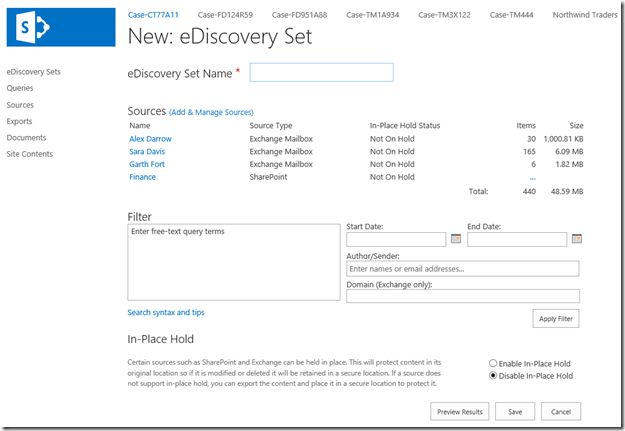625x431 pixels.
Task: Click the items count 165
Action: pyautogui.click(x=529, y=152)
